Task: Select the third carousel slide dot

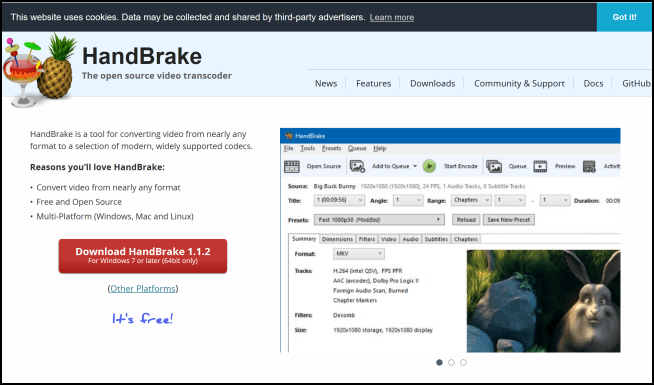Action: click(463, 362)
